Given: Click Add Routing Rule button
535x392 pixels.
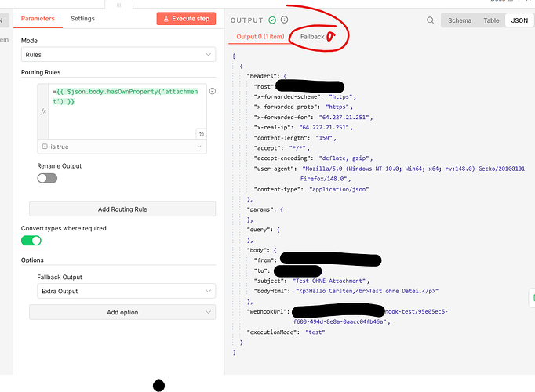Looking at the screenshot, I should [x=122, y=209].
